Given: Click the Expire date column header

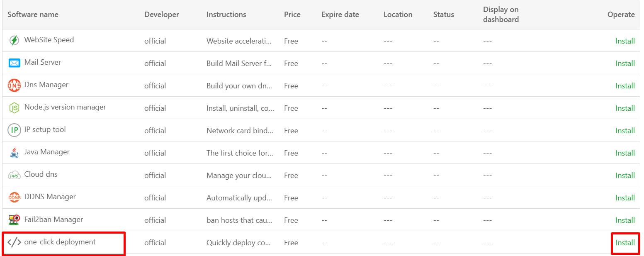Looking at the screenshot, I should pos(340,15).
